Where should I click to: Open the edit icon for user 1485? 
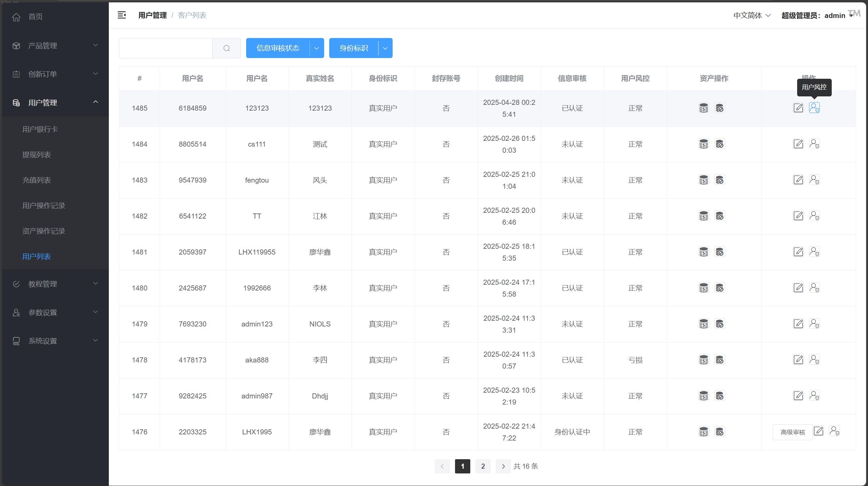[798, 108]
